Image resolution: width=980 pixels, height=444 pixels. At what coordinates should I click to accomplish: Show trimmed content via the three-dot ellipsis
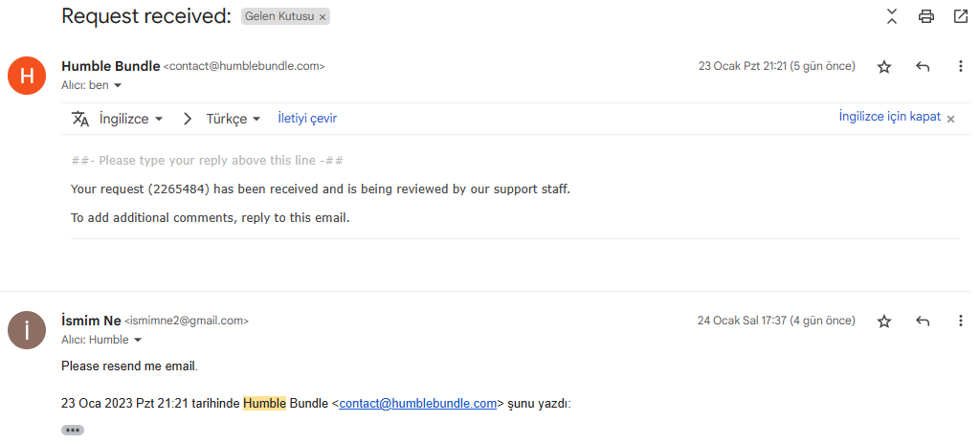[x=73, y=431]
